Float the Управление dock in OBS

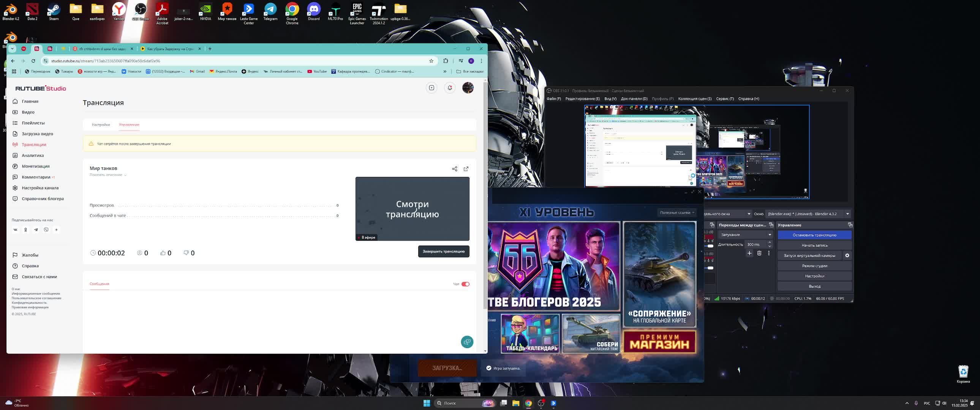pyautogui.click(x=850, y=225)
